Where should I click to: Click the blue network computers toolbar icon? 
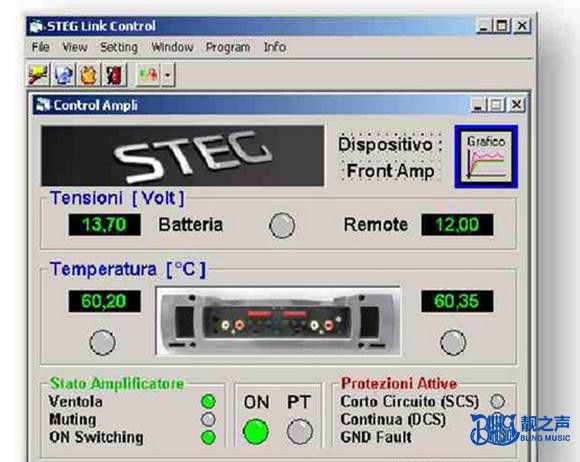point(63,75)
